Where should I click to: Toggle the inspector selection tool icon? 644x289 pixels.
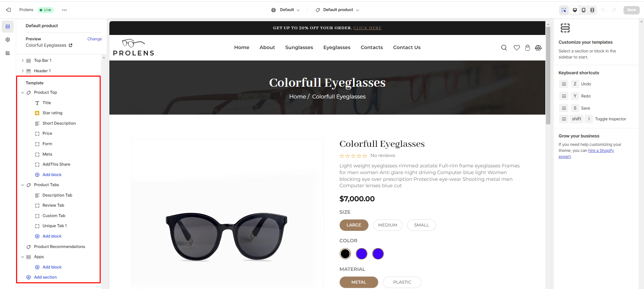[x=564, y=10]
